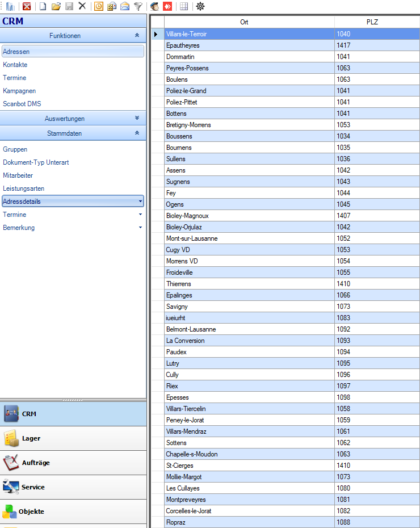The width and height of the screenshot is (420, 528).
Task: Switch to the Lager module
Action: click(73, 438)
